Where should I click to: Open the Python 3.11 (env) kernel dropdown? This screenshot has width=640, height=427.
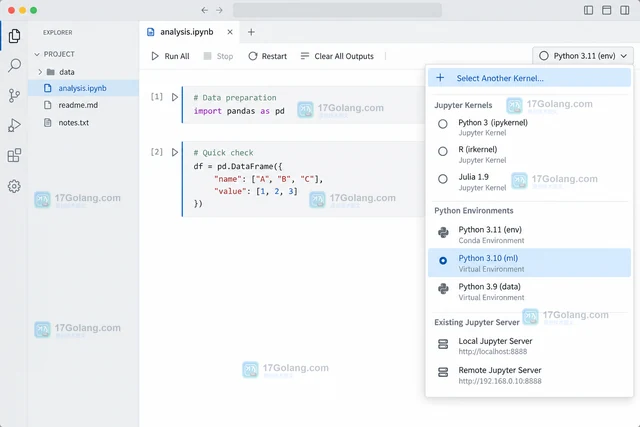coord(583,56)
